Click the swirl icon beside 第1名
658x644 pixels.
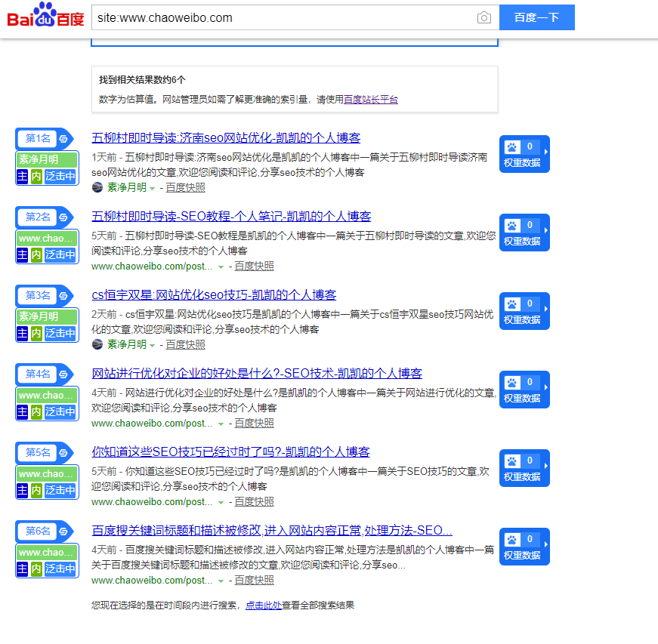click(63, 139)
